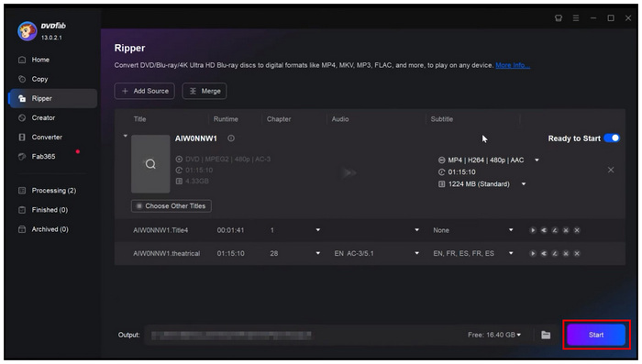Click the Chapter column header
The width and height of the screenshot is (642, 364).
(279, 119)
